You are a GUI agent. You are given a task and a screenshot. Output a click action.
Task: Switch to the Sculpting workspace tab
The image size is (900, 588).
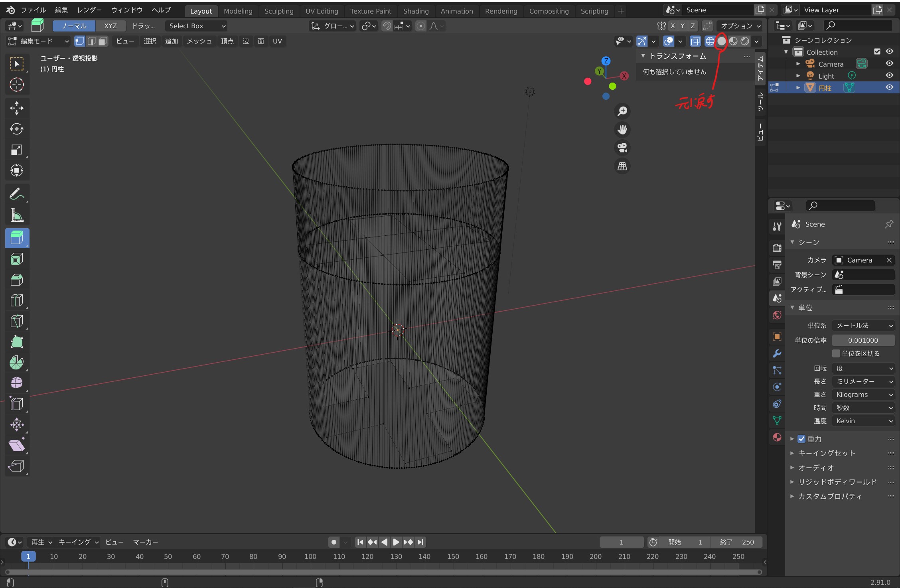(278, 11)
